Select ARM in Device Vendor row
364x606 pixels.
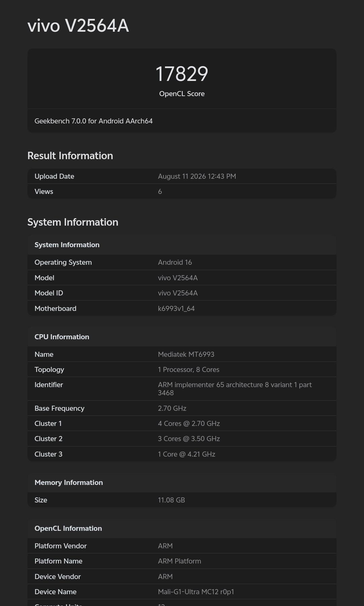[165, 577]
